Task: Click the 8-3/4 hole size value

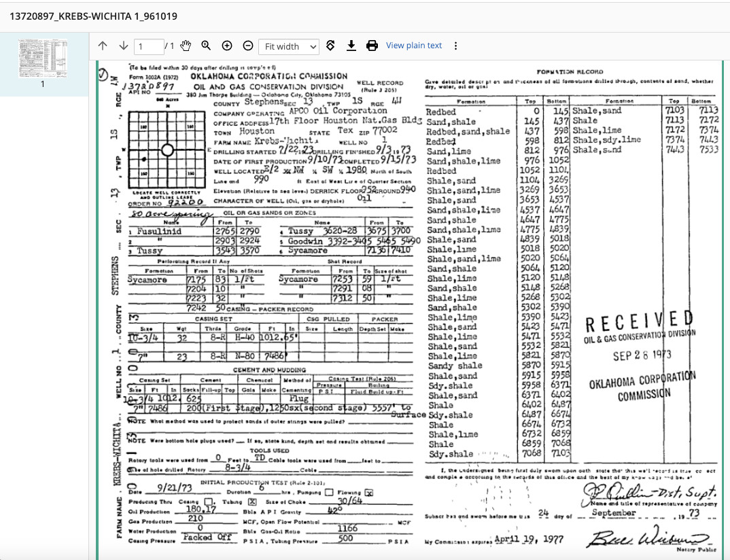Action: (238, 468)
